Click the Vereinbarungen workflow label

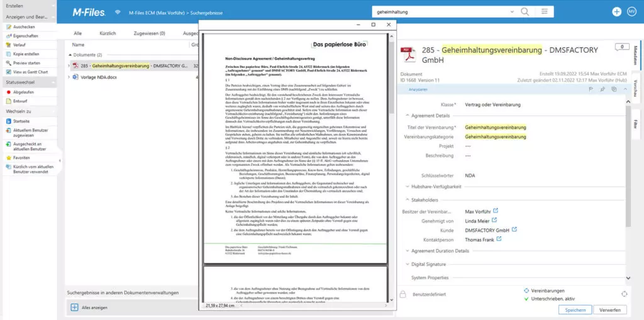coord(548,290)
